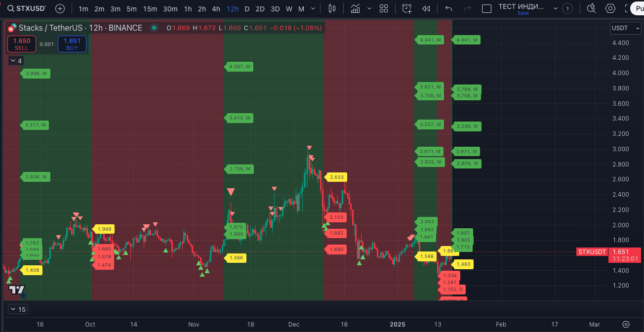Viewport: 644px width, 332px height.
Task: Switch to the 1h timeframe
Action: [188, 8]
